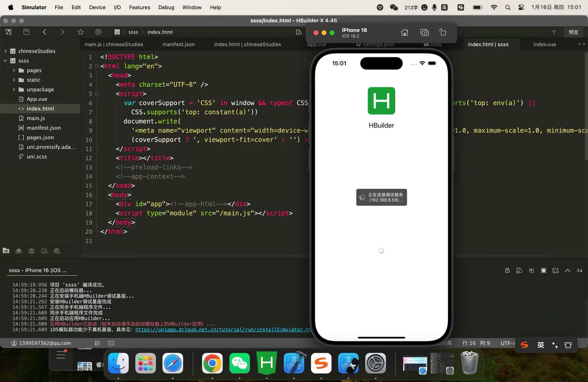Click the shirt skin icon in Sogou toolbar
Viewport: 588px width, 382px height.
click(568, 345)
